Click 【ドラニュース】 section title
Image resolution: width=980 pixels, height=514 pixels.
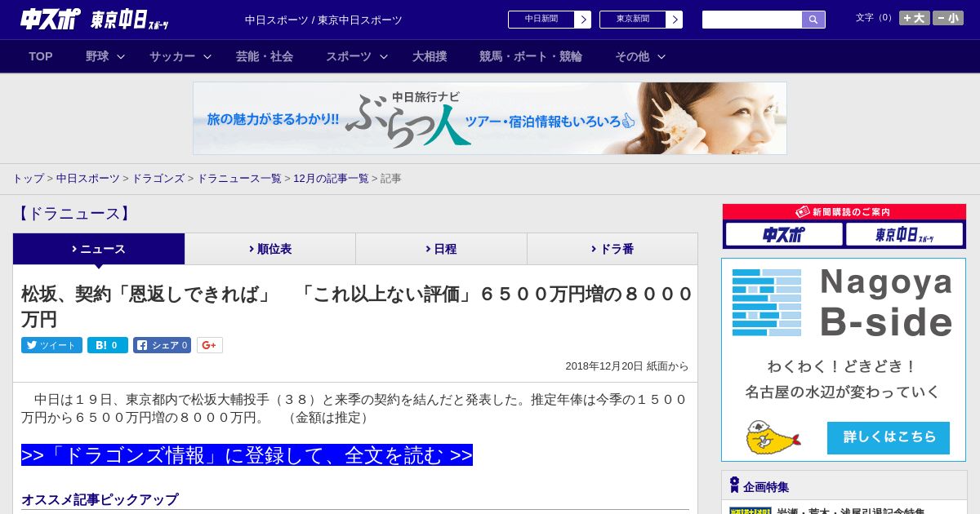(73, 214)
